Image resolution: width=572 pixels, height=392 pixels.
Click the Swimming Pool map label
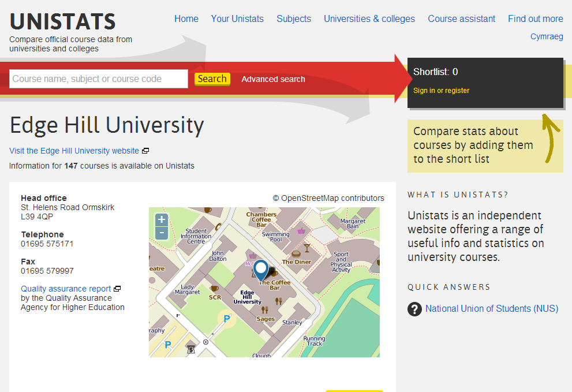(276, 237)
